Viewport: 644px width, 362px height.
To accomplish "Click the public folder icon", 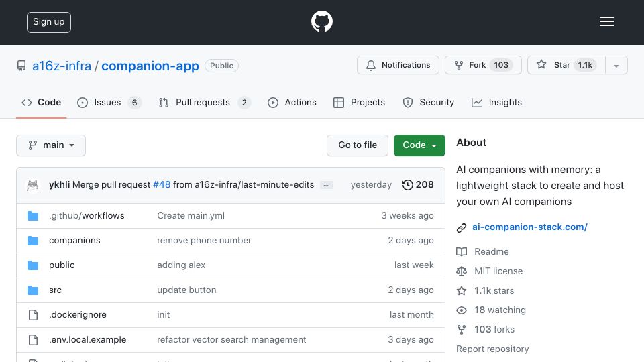I will pos(33,265).
